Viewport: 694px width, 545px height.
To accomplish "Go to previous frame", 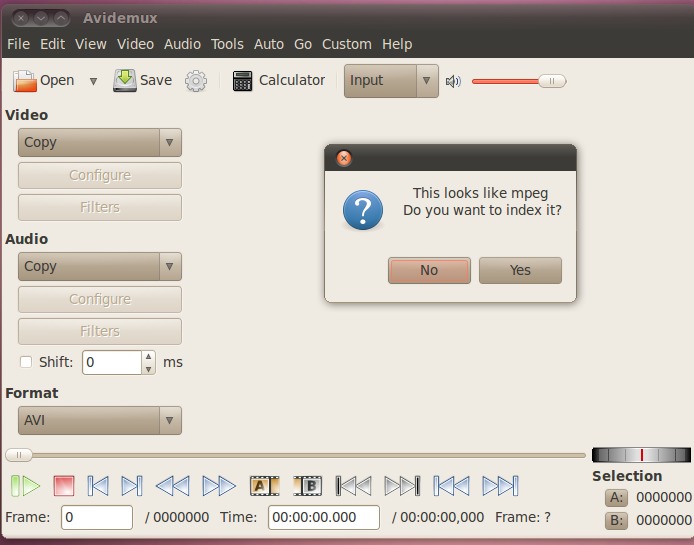I will tap(98, 486).
